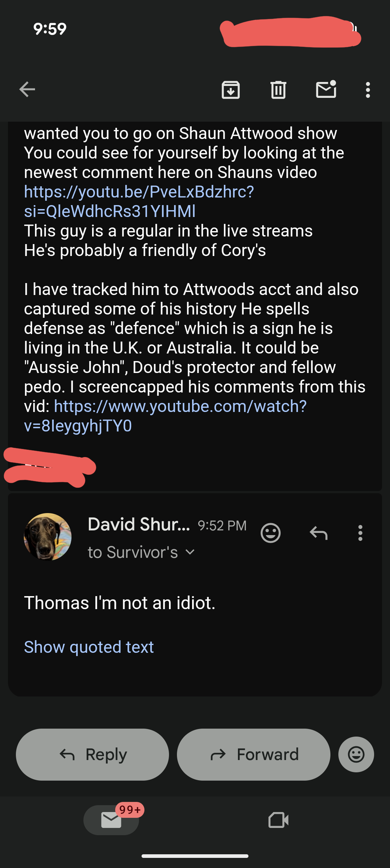The width and height of the screenshot is (390, 868).
Task: Open more options for David's message
Action: [x=360, y=533]
